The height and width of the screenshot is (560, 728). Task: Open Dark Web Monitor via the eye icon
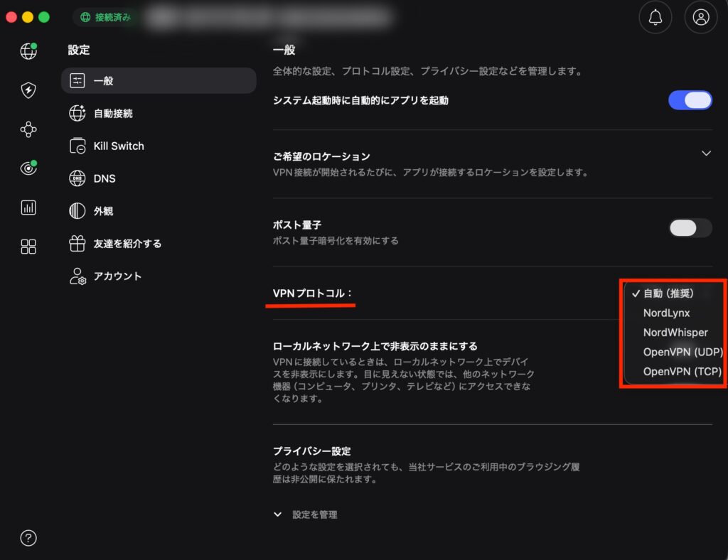(27, 168)
